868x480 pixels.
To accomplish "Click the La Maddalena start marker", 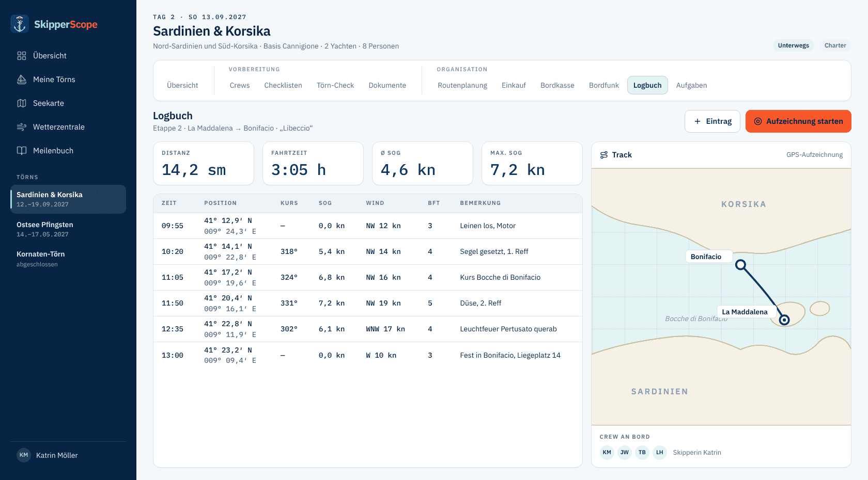I will [x=784, y=320].
